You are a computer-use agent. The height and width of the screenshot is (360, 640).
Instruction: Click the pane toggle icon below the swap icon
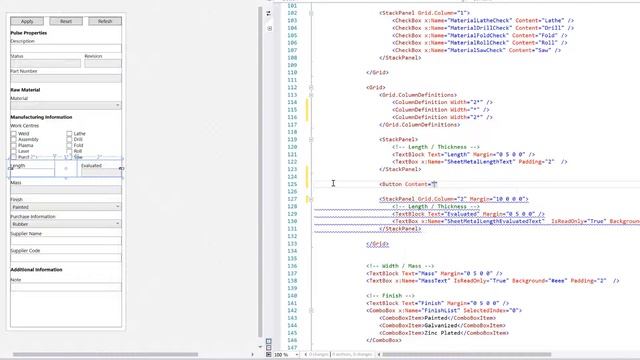coord(269,29)
